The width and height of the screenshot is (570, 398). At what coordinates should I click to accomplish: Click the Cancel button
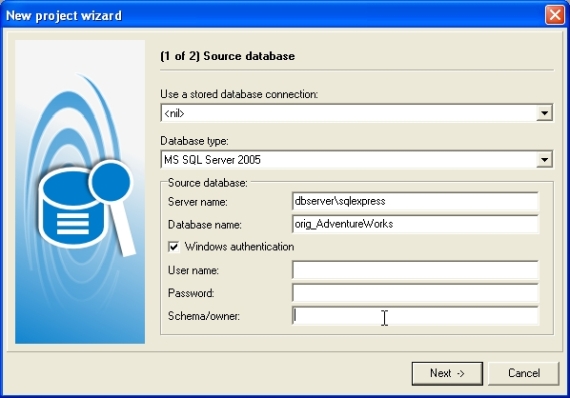[523, 373]
